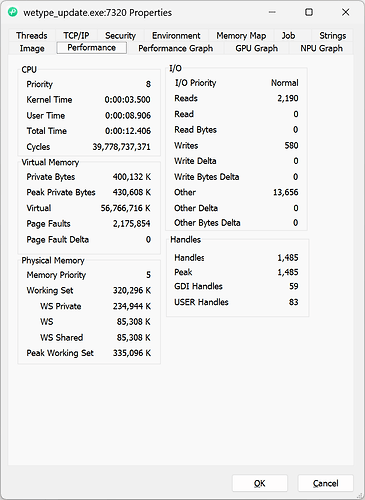Confirm with the OK button
The height and width of the screenshot is (500, 365).
[260, 483]
